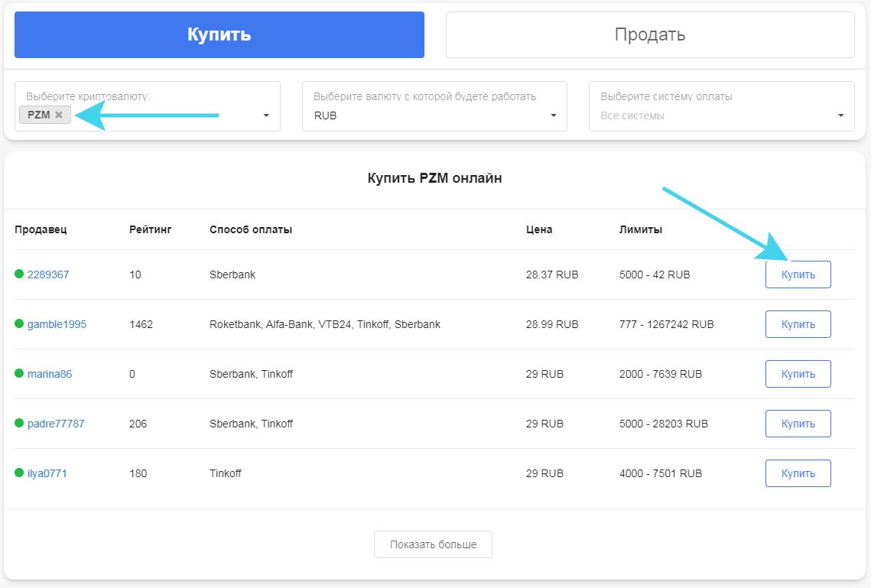Click the Лимиты column header
The width and height of the screenshot is (871, 588).
tap(641, 229)
